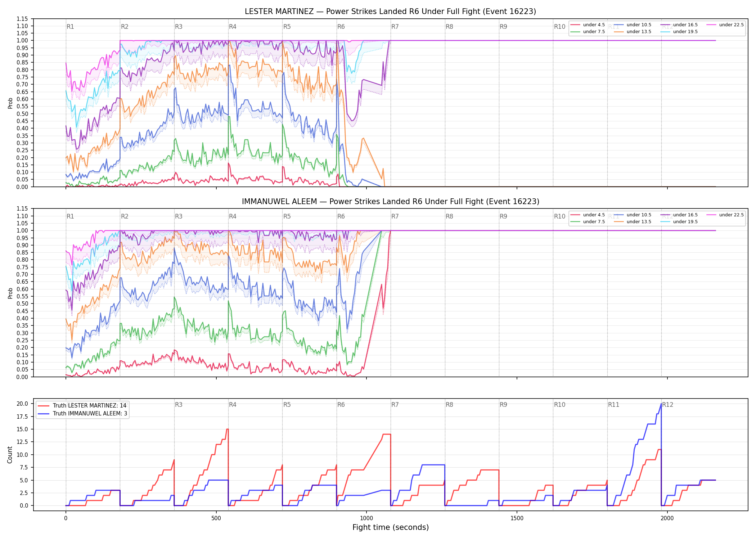Pick 'under 4.5' label in middle chart legend
756x540 pixels.
click(x=594, y=215)
